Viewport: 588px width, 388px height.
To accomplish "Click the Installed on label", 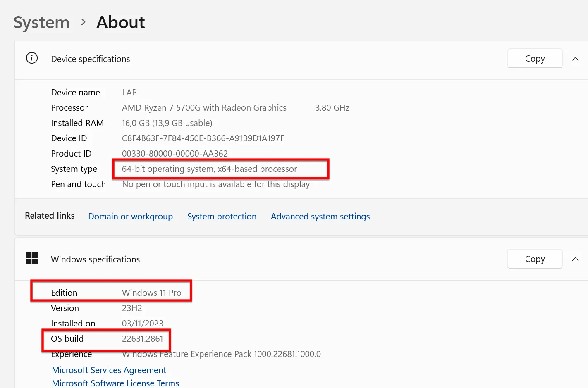I will click(73, 324).
